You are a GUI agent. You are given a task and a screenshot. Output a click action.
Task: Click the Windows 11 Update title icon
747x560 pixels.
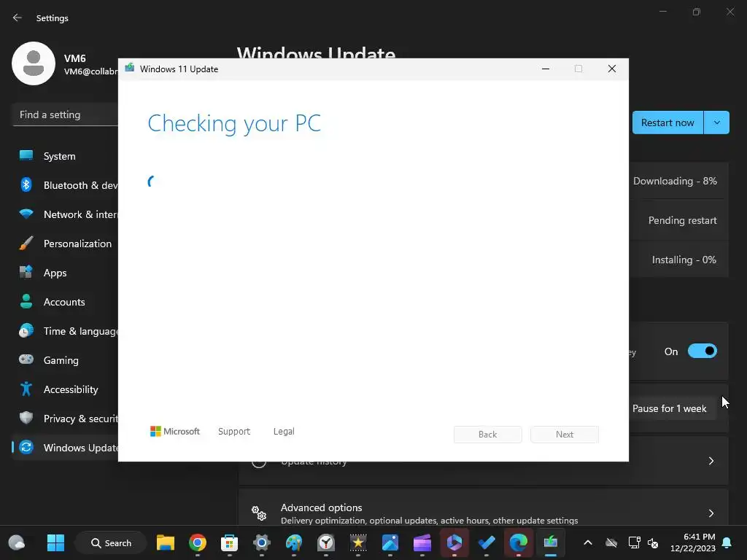tap(130, 69)
